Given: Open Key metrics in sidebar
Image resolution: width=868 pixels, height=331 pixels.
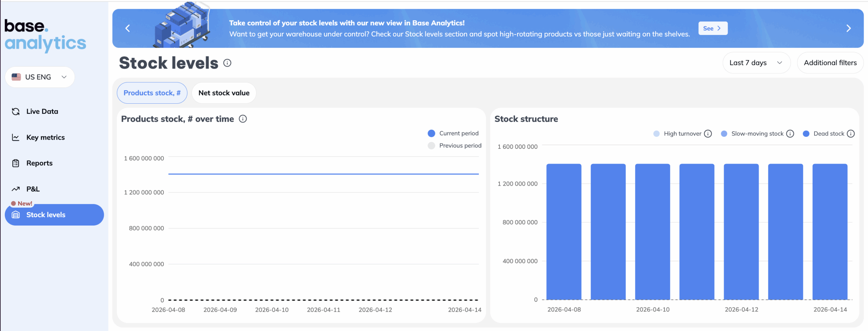Looking at the screenshot, I should tap(45, 138).
